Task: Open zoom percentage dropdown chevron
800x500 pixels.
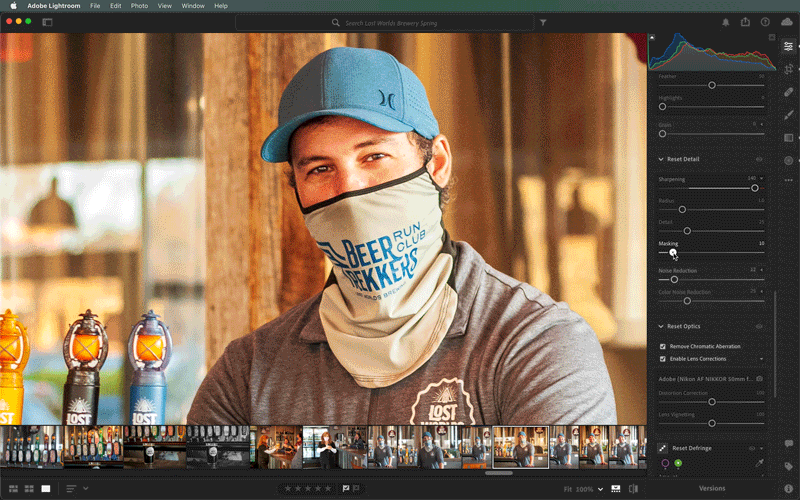Action: tap(601, 489)
